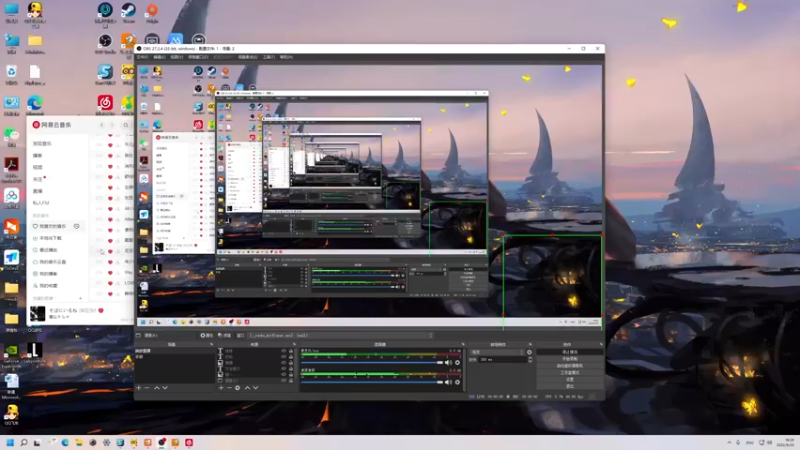
Task: Open OBS Docks menu
Action: pyautogui.click(x=198, y=57)
